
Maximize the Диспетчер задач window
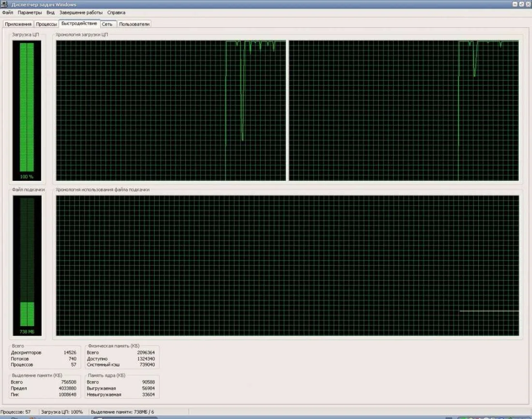point(521,4)
